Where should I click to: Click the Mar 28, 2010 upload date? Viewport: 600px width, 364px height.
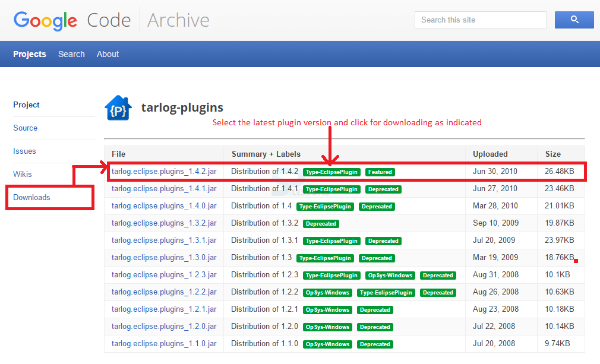click(495, 205)
